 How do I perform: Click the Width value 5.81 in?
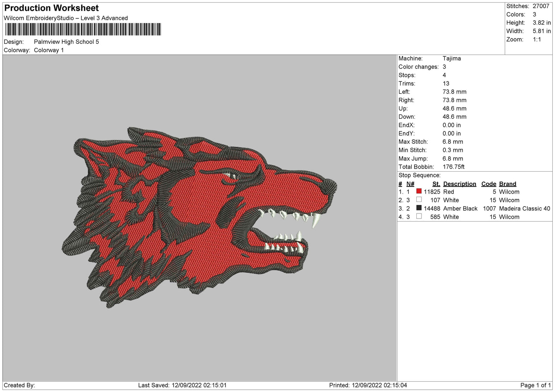[542, 31]
